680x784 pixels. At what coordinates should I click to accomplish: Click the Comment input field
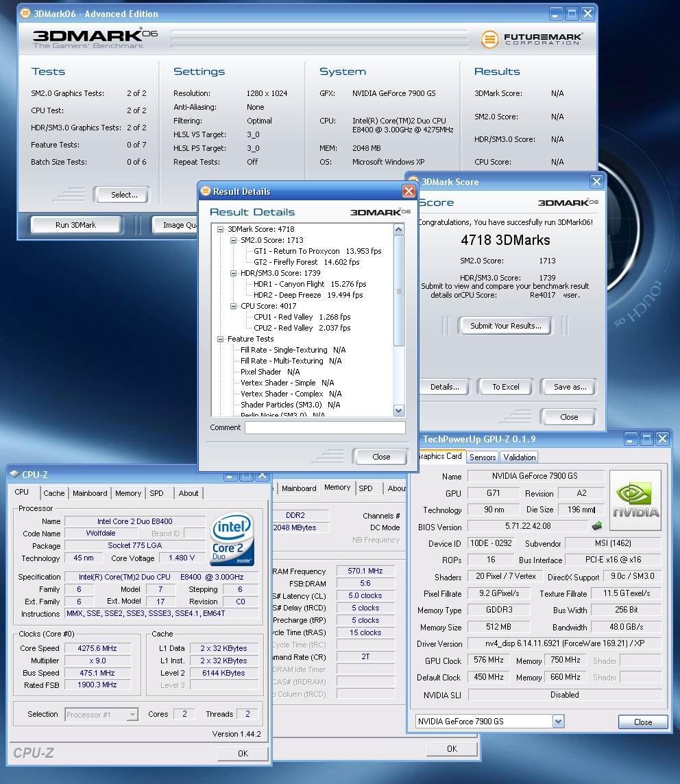coord(325,427)
